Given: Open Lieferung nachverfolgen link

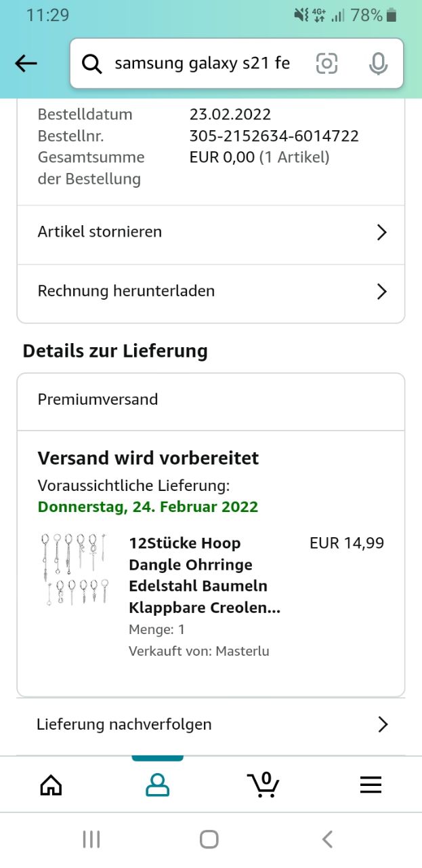Looking at the screenshot, I should pos(124,724).
